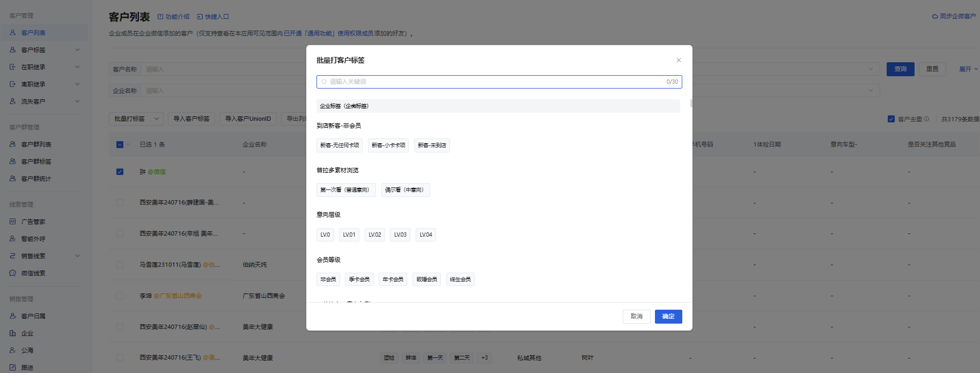Toggle the select-all checkbox in table header
This screenshot has height=373, width=980.
coord(120,144)
